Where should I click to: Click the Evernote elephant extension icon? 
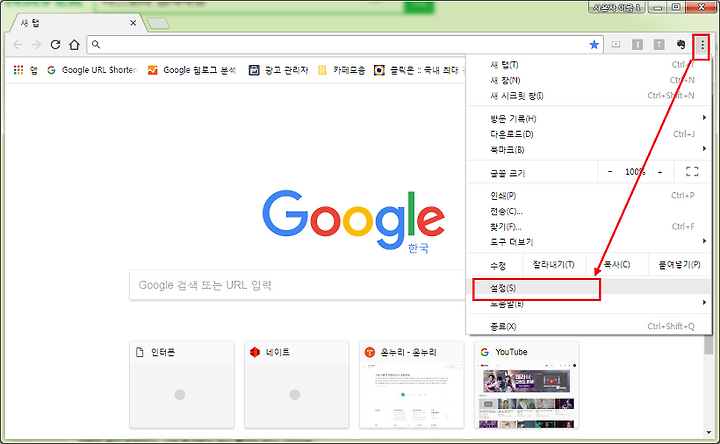point(681,44)
